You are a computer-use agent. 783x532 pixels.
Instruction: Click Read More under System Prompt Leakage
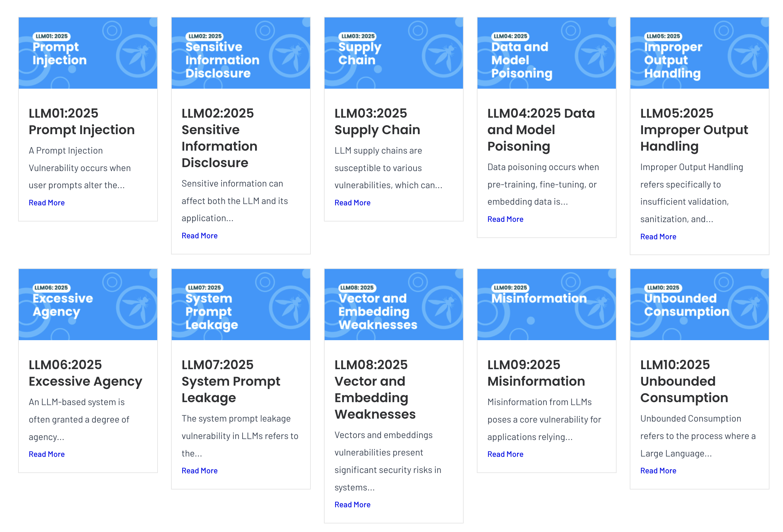click(x=199, y=470)
